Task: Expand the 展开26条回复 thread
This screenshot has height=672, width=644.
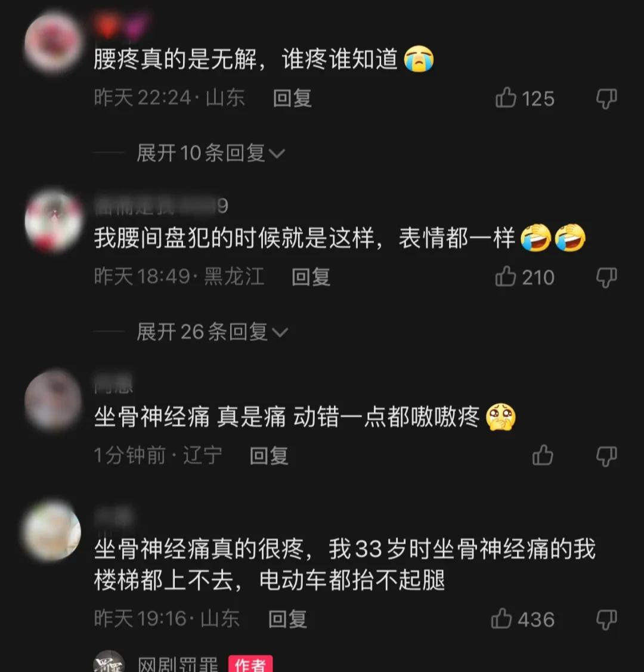Action: (x=212, y=332)
